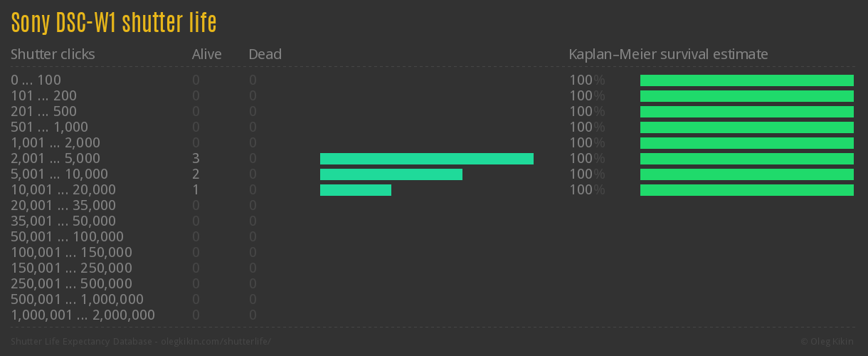Click the green survival bar in 0 ... 100 row
The width and height of the screenshot is (868, 356).
click(x=747, y=80)
